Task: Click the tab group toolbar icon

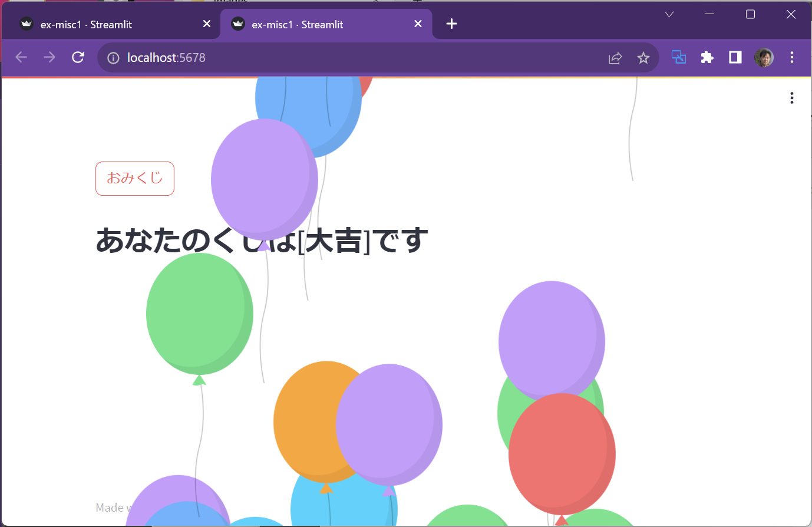Action: tap(678, 57)
